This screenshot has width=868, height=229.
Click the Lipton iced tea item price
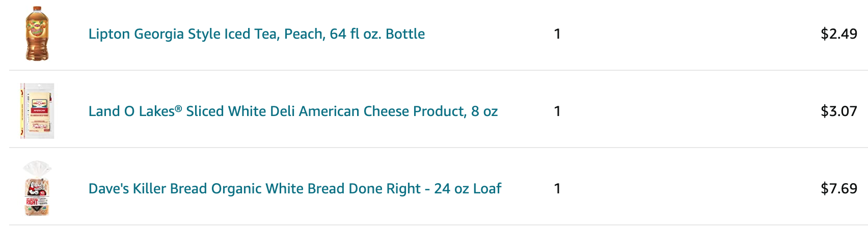click(x=838, y=34)
